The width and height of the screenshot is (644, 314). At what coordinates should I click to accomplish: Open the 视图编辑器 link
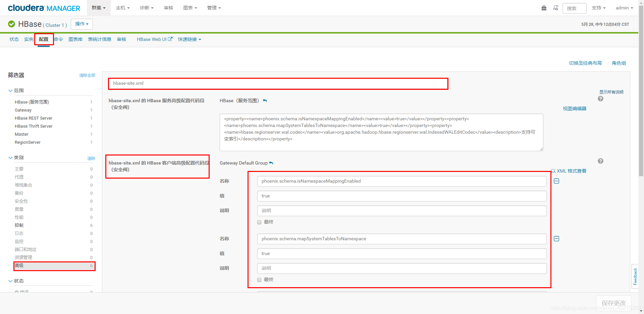point(575,109)
